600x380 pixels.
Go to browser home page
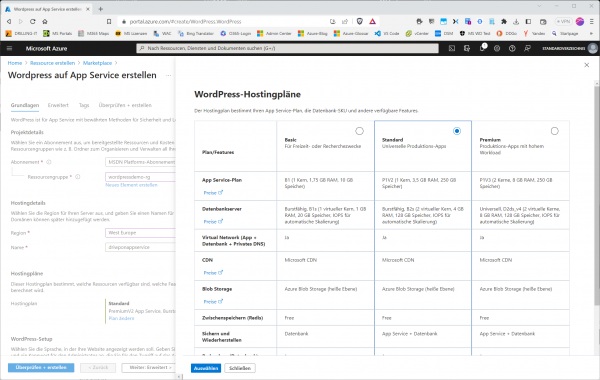coord(45,21)
